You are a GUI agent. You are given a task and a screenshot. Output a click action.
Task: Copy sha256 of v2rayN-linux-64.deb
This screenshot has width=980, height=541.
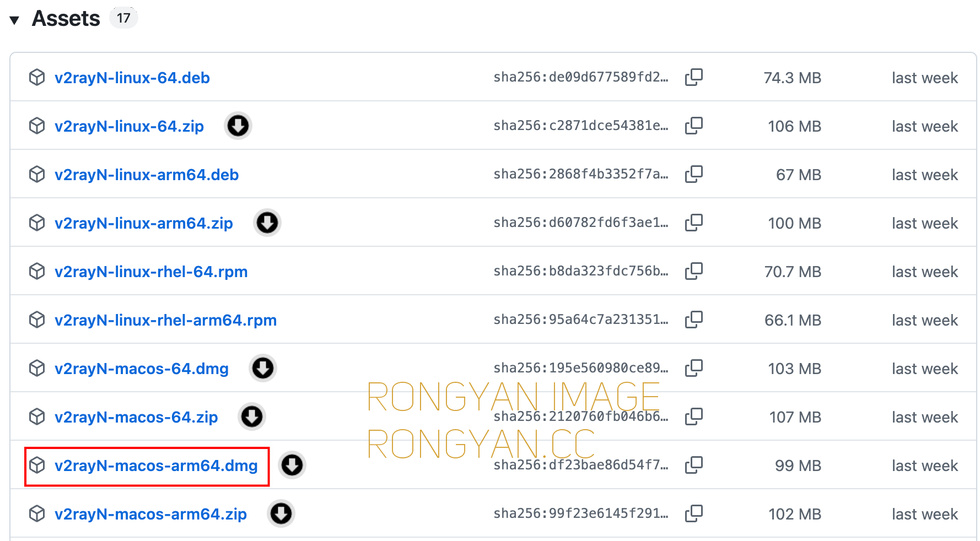click(694, 77)
